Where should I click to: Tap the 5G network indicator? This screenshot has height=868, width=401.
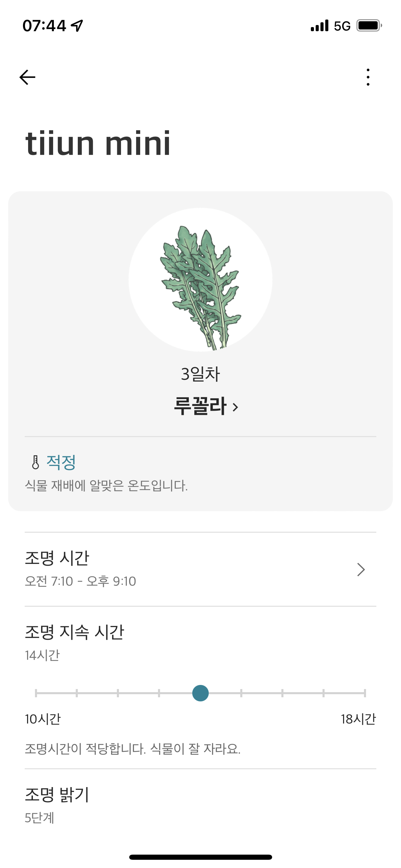coord(342,26)
